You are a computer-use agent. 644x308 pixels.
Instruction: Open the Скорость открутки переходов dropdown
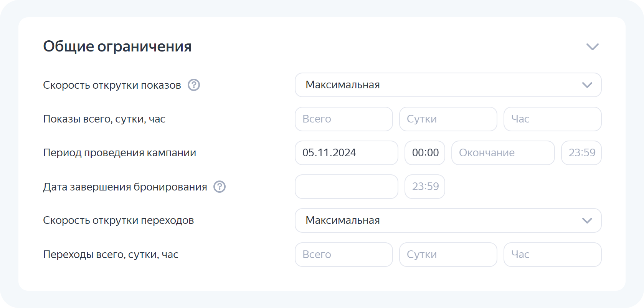pos(448,220)
